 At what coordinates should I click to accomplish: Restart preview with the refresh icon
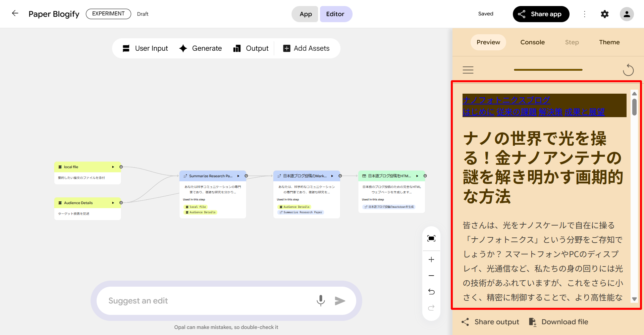click(628, 70)
